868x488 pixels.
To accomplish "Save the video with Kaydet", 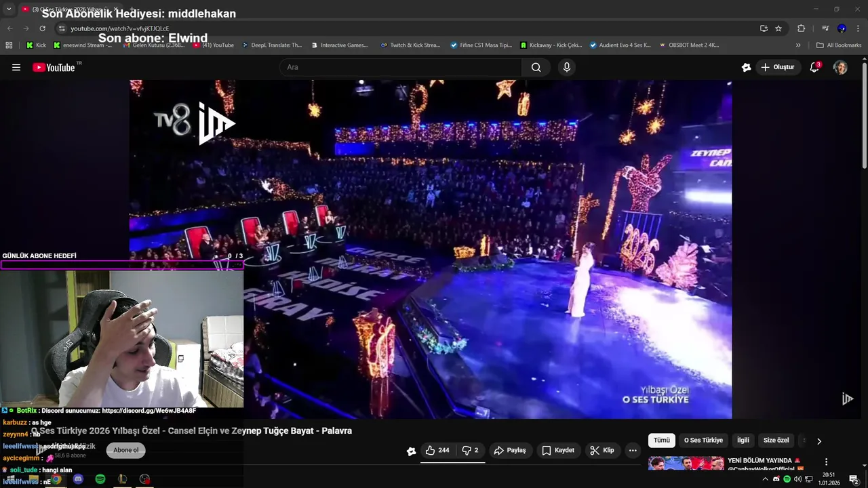I will [559, 450].
